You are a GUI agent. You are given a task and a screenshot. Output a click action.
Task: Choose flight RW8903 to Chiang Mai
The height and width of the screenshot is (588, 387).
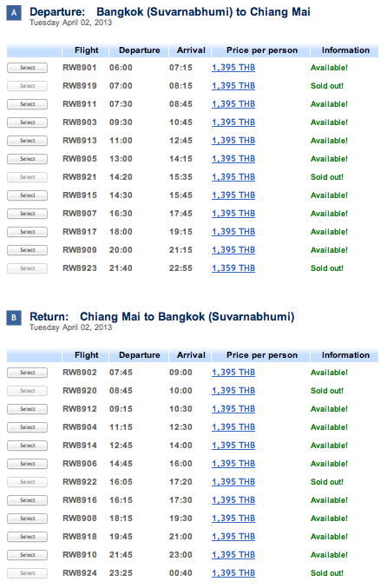(28, 122)
